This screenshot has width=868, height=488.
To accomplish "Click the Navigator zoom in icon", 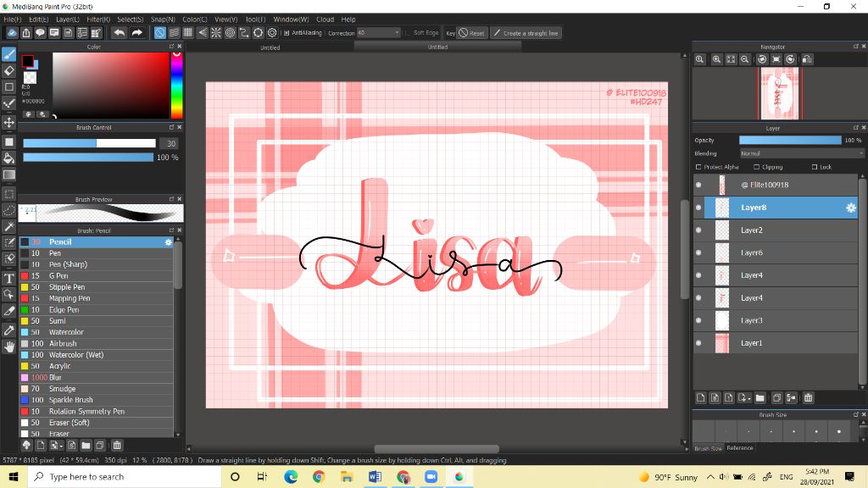I will coord(716,59).
